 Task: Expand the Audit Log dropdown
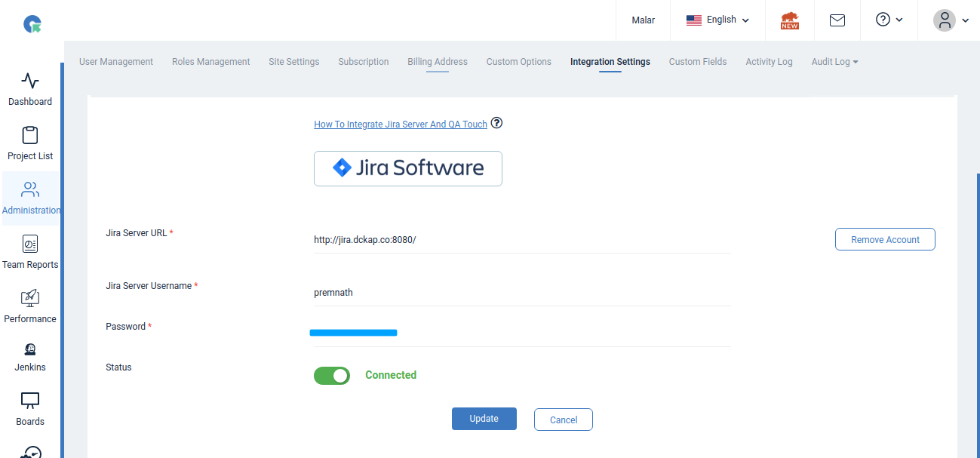[x=834, y=61]
